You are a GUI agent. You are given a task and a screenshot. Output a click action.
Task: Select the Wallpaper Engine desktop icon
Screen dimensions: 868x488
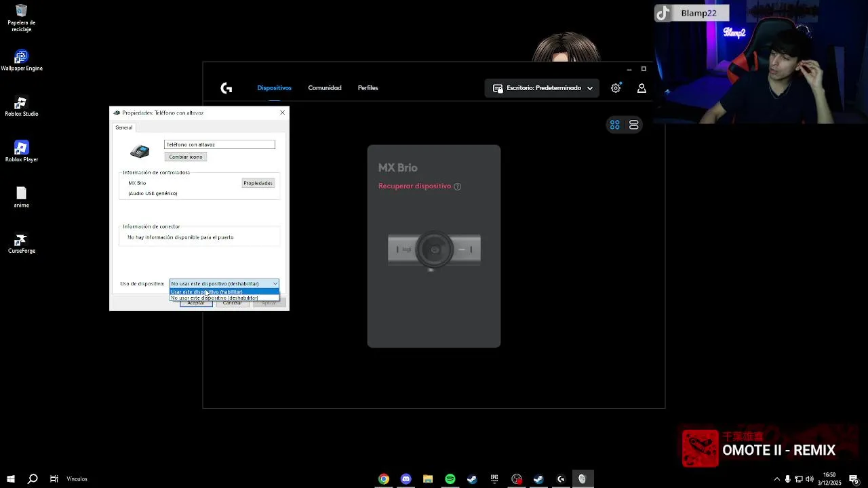pyautogui.click(x=22, y=60)
